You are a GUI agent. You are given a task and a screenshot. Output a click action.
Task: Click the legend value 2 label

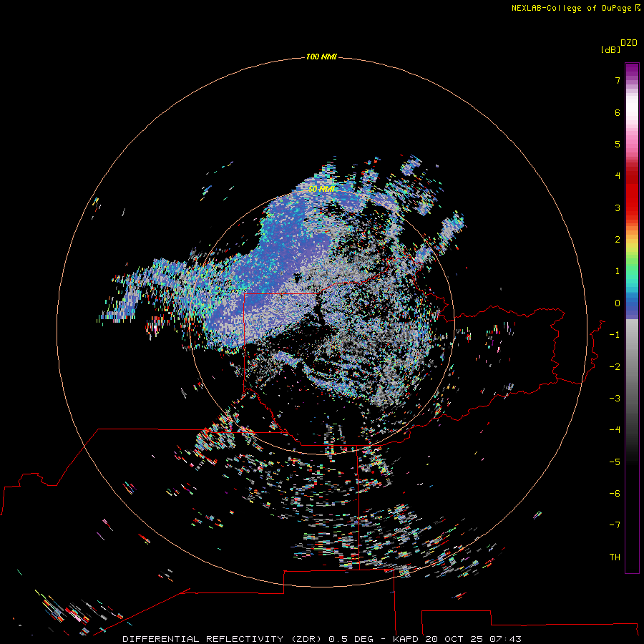(618, 240)
